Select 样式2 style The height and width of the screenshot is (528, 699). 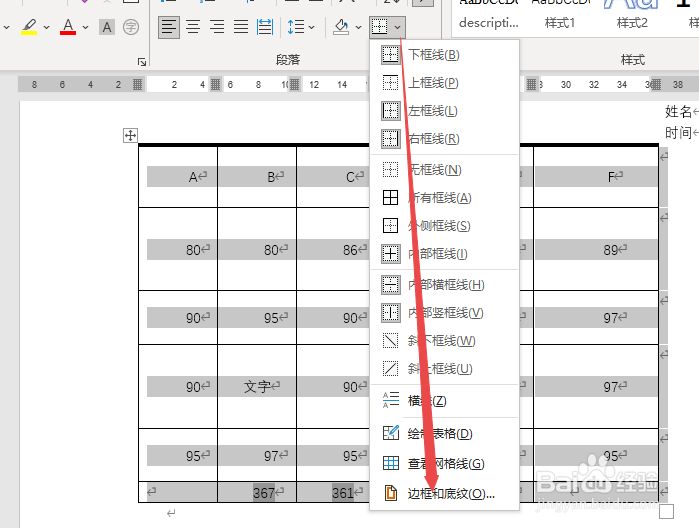pyautogui.click(x=632, y=23)
